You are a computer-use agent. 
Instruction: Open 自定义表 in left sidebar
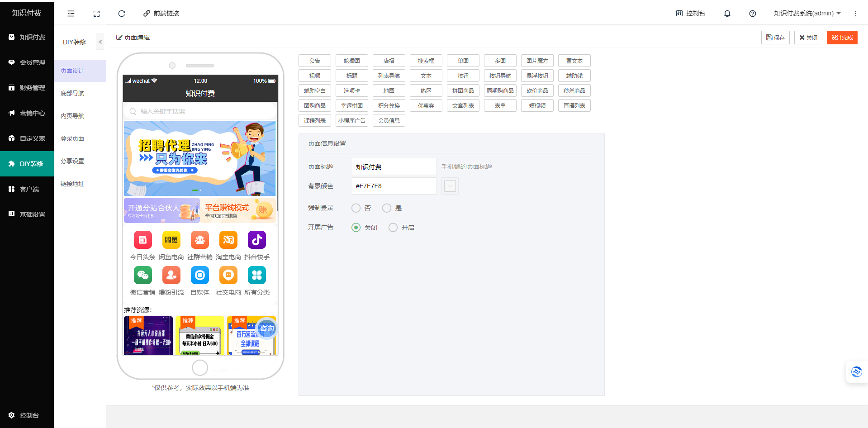pos(27,138)
